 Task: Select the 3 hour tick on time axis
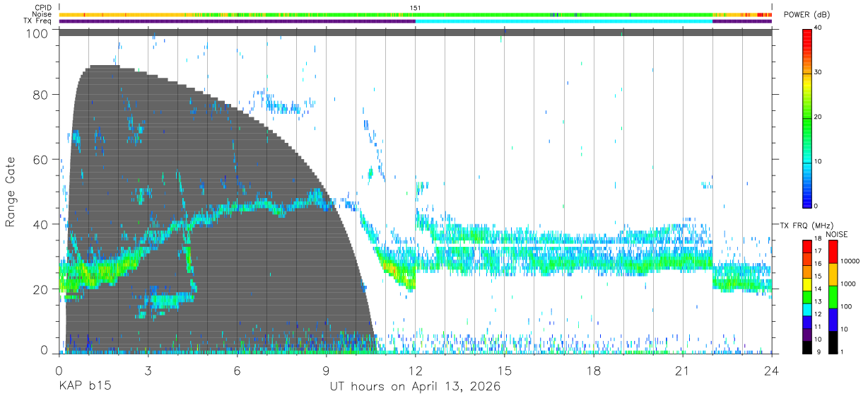(x=148, y=370)
